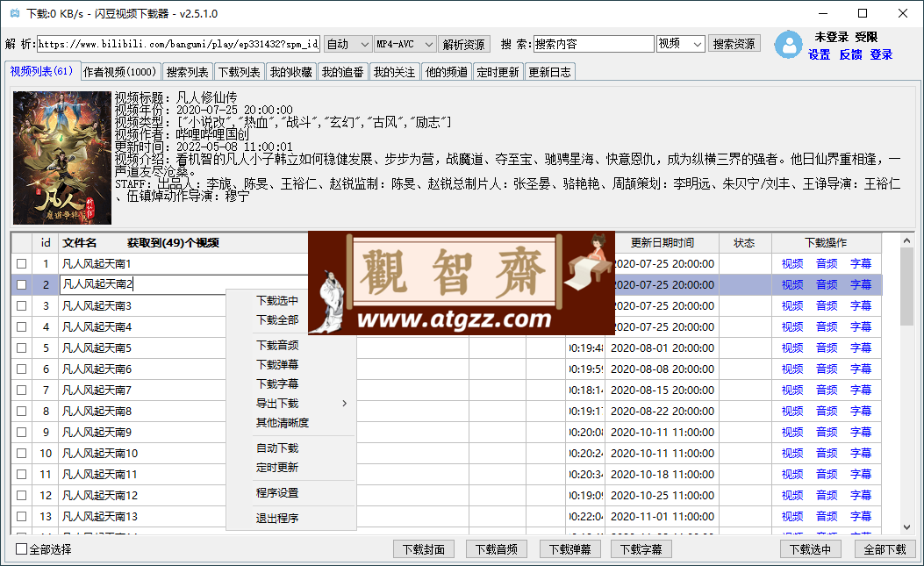
Task: Click 视频 link for 凡人风起天南8
Action: [792, 411]
